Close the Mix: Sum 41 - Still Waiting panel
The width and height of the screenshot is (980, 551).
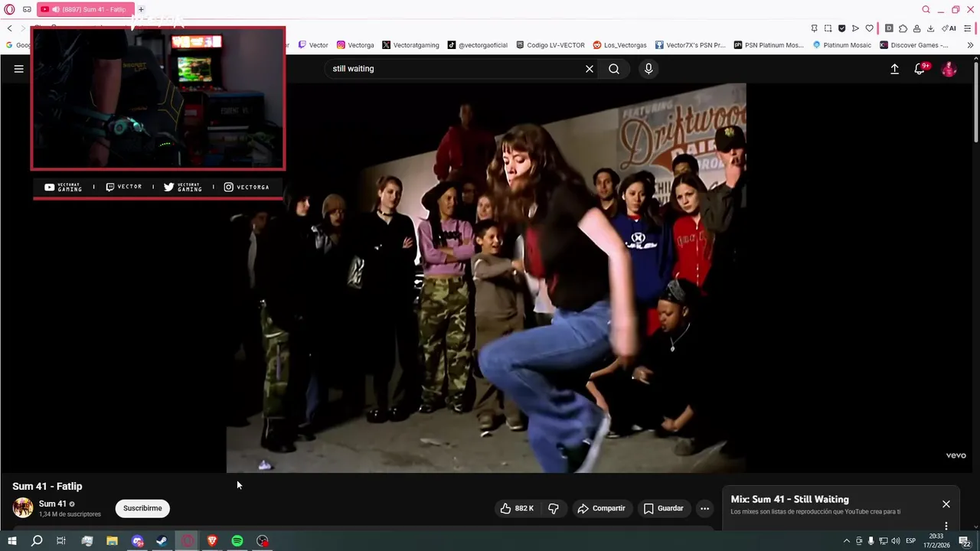(946, 504)
